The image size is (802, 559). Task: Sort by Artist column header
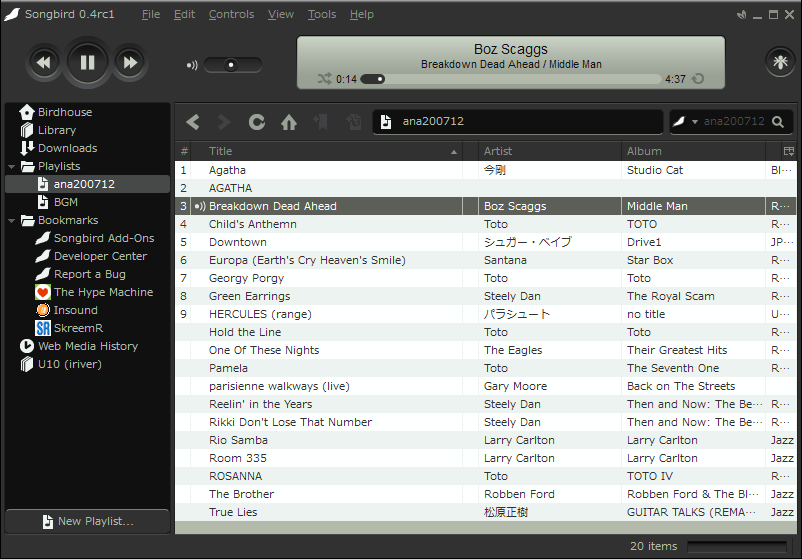click(550, 151)
